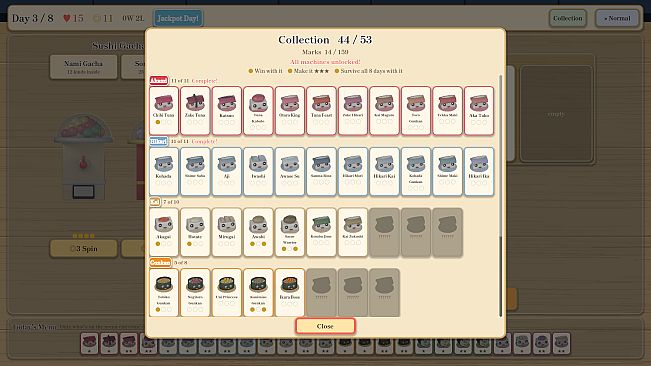Viewport: 651px width, 366px height.
Task: Select the Hikari Kai card
Action: pyautogui.click(x=384, y=171)
